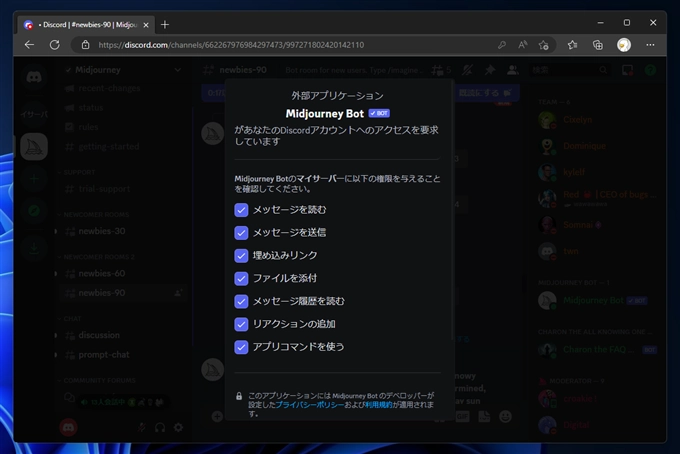Explore public servers compass icon

34,211
